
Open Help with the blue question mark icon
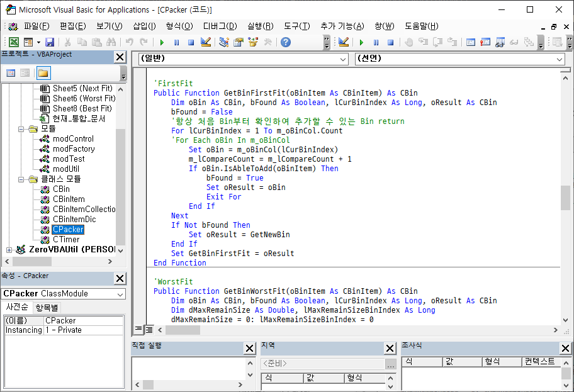pos(286,42)
